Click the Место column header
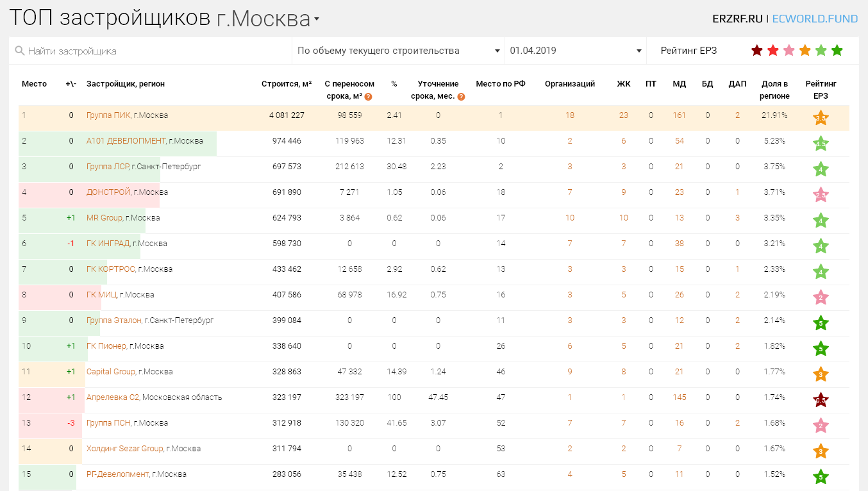868x491 pixels. [34, 84]
